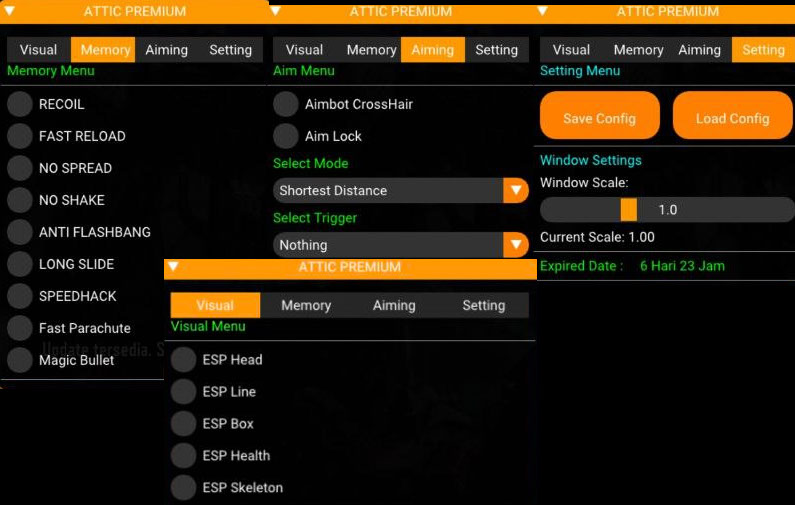Collapse the Visual Menu window via title arrow

click(x=173, y=267)
